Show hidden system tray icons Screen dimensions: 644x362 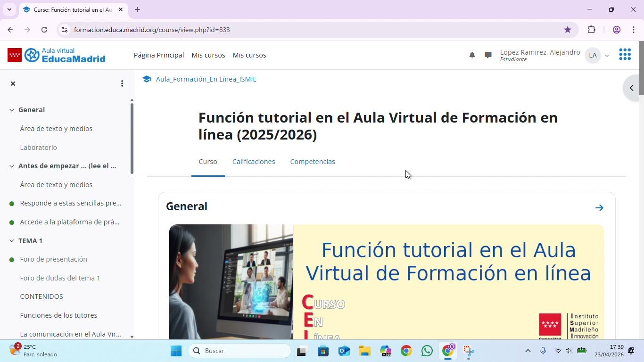coord(528,351)
